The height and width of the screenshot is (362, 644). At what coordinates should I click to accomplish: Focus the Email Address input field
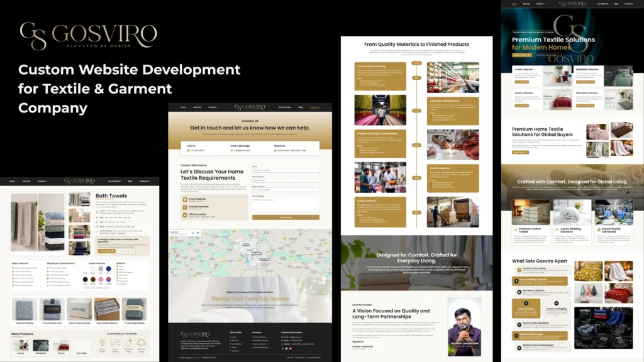pos(286,180)
